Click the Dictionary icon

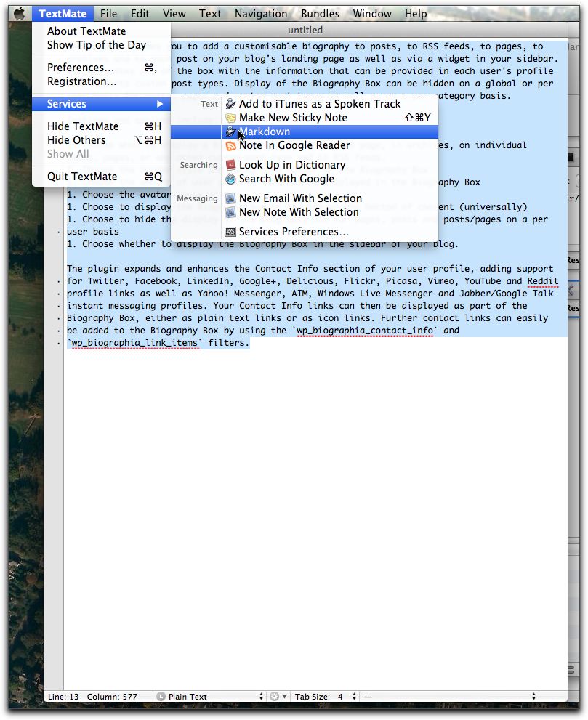click(x=230, y=165)
